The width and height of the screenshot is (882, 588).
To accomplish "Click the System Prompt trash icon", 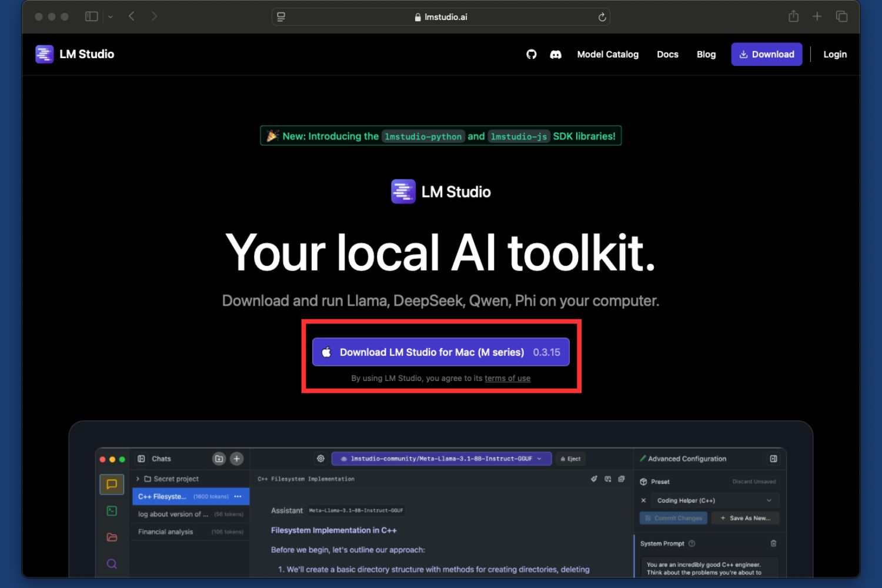I will click(773, 543).
